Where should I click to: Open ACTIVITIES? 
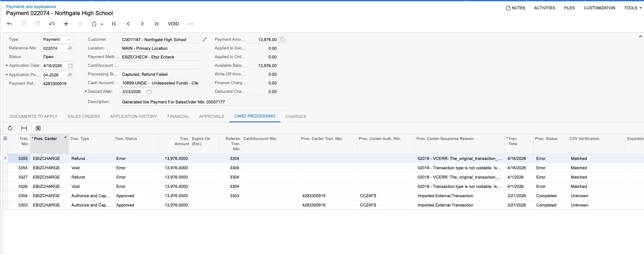pos(545,8)
